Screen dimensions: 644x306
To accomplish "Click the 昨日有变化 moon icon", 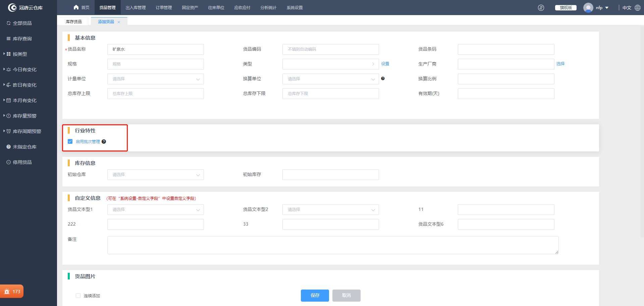I will point(9,85).
